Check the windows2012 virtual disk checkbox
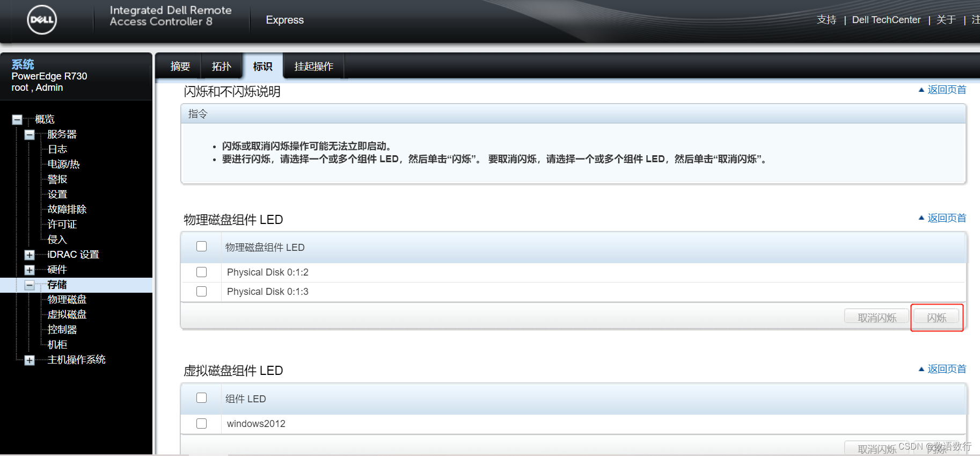980x456 pixels. (201, 424)
